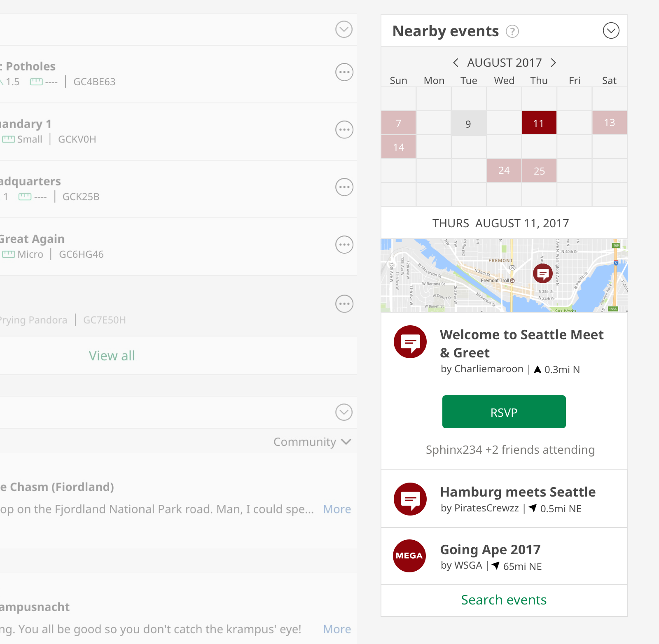Click the Nearby events help question icon
659x644 pixels.
coord(512,31)
